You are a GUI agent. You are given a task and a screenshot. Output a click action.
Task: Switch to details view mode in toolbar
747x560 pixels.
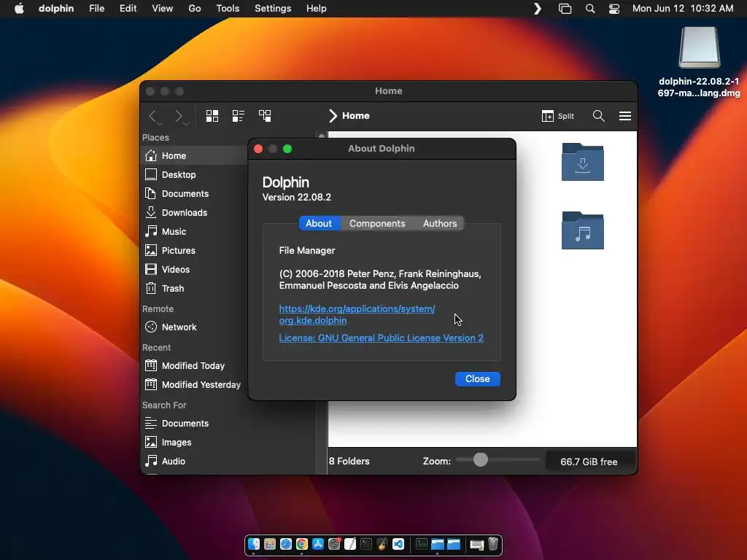[265, 116]
